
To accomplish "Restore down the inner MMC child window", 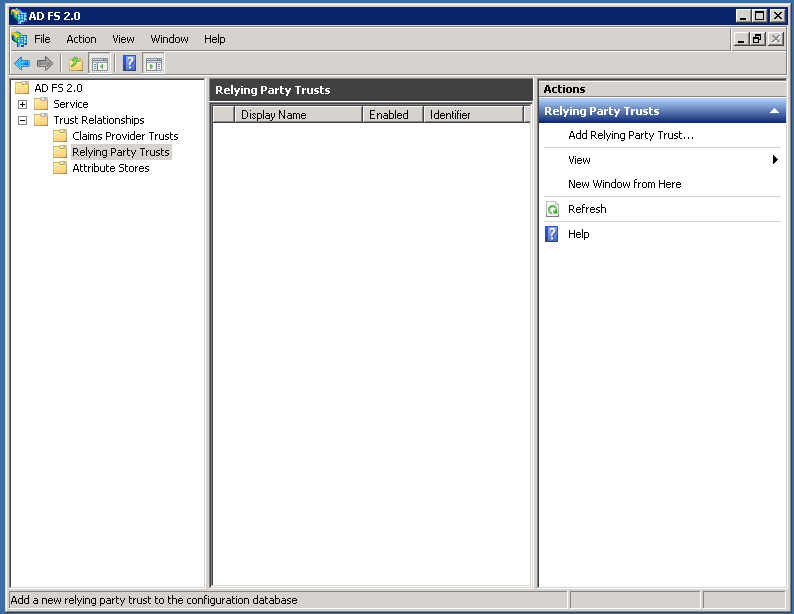I will coord(758,39).
